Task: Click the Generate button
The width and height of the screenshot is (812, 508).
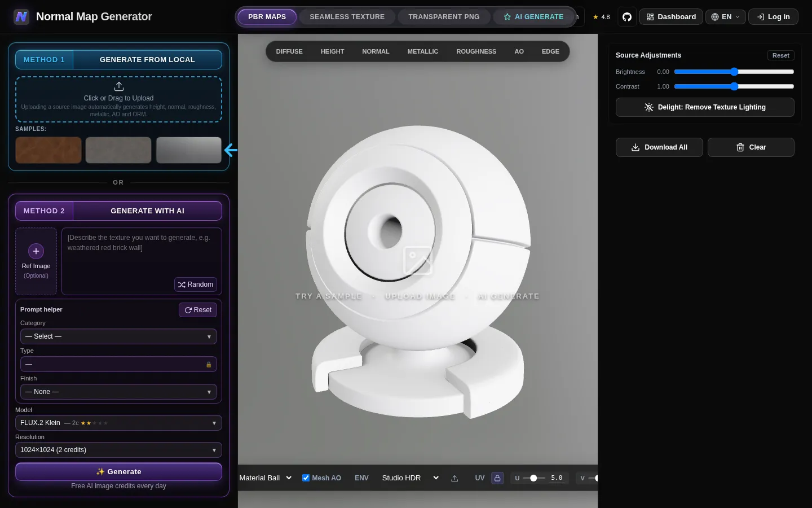Action: (x=118, y=472)
